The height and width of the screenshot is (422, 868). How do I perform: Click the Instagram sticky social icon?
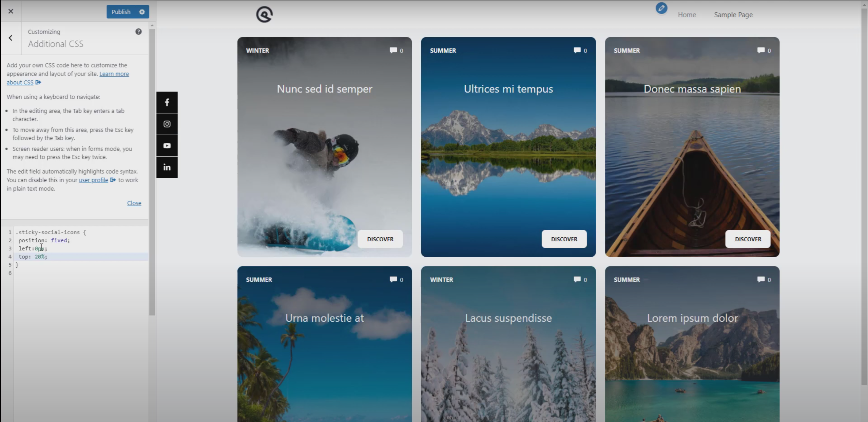[x=167, y=124]
